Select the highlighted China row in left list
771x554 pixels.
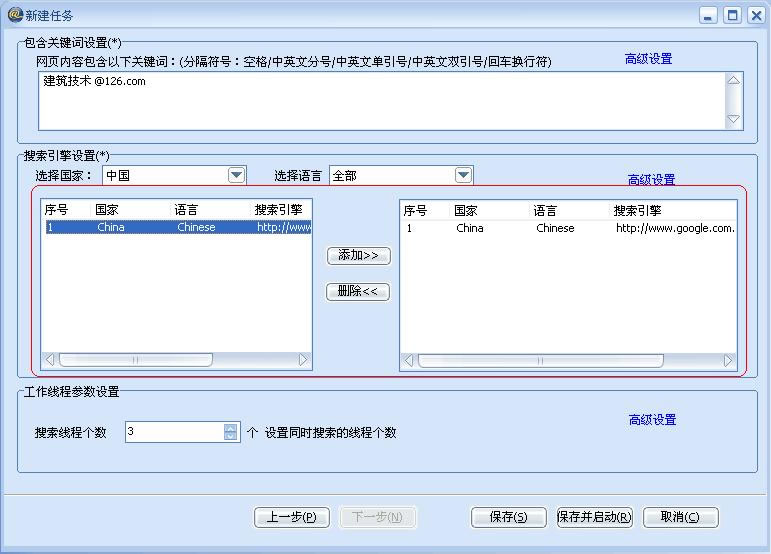pyautogui.click(x=178, y=227)
